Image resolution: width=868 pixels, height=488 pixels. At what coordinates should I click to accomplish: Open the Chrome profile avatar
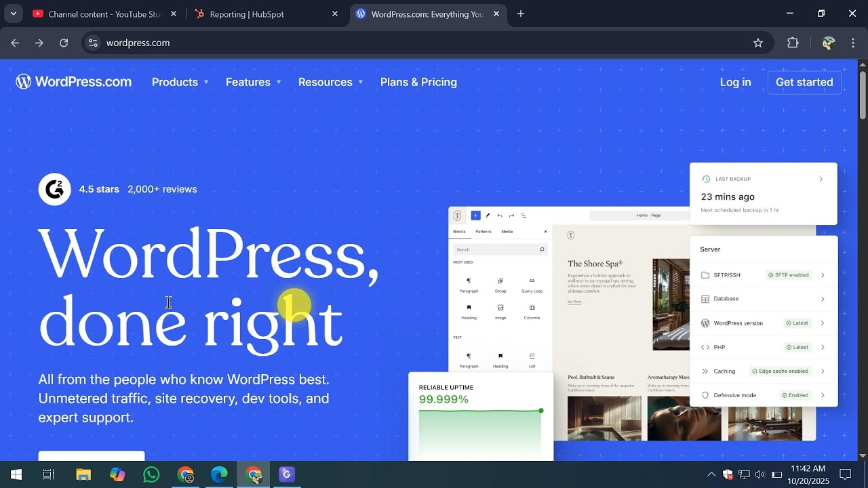[x=828, y=43]
